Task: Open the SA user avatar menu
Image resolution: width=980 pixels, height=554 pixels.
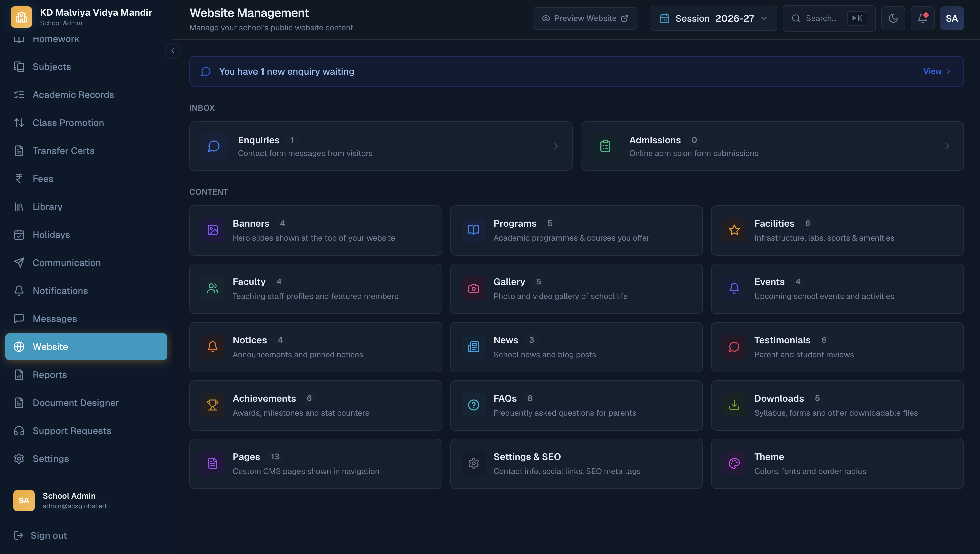Action: [951, 18]
